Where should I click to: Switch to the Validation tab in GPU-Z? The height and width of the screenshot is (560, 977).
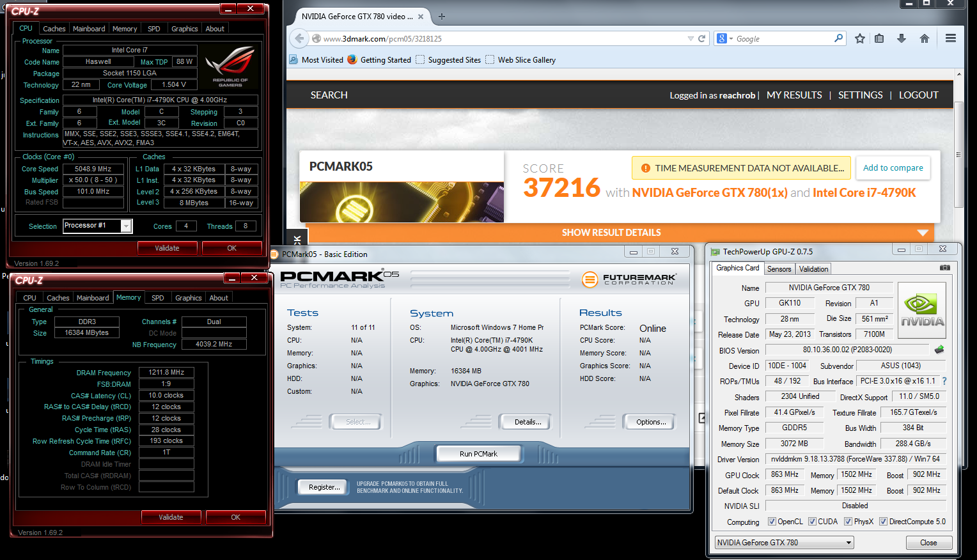tap(813, 269)
